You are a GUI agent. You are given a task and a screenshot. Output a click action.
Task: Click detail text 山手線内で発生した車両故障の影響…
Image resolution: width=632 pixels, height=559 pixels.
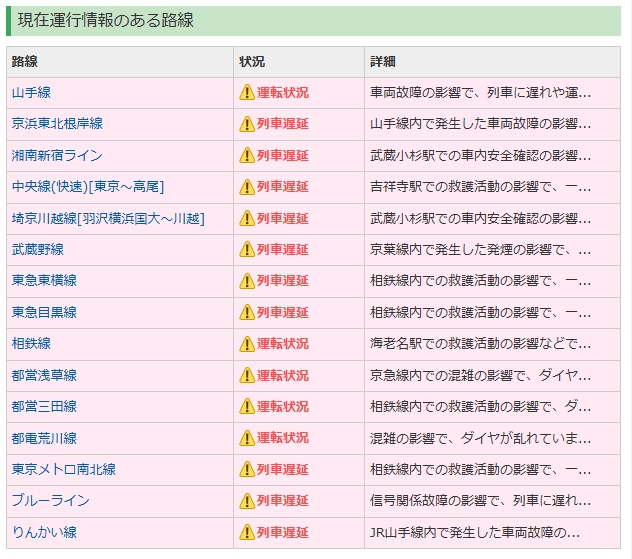(x=480, y=124)
